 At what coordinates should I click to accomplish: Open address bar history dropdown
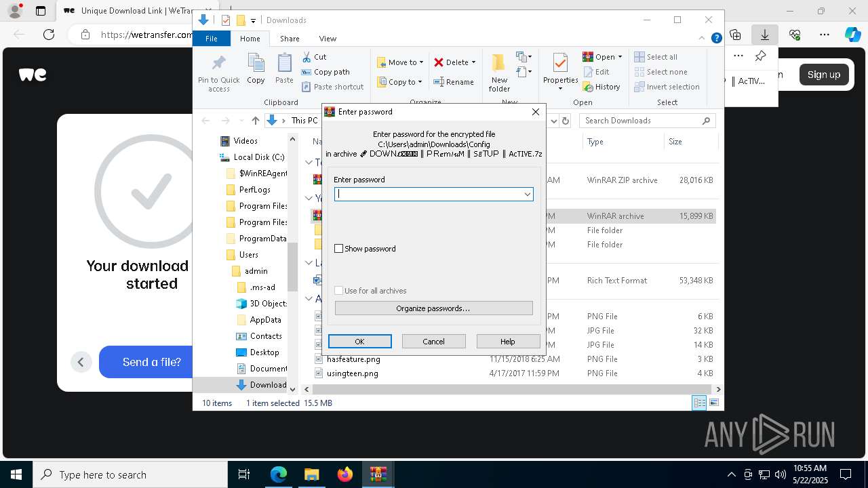coord(553,121)
